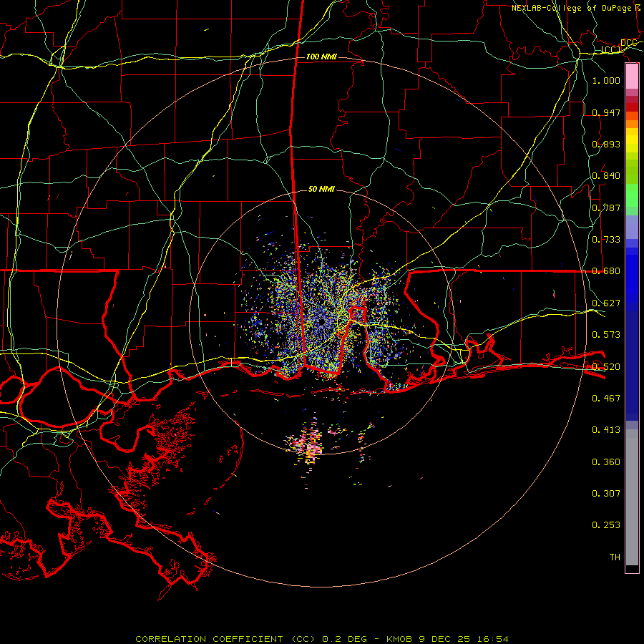Select the 0.573 scale label
The image size is (644, 644).
click(x=606, y=335)
